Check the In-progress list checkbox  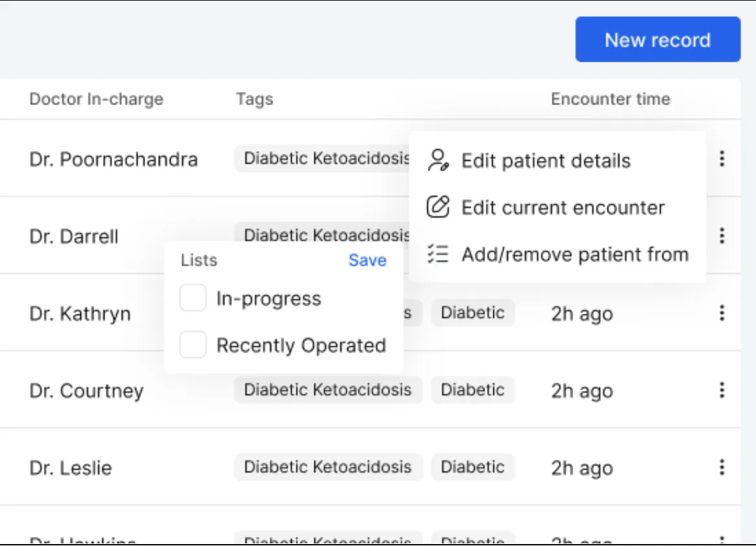192,298
